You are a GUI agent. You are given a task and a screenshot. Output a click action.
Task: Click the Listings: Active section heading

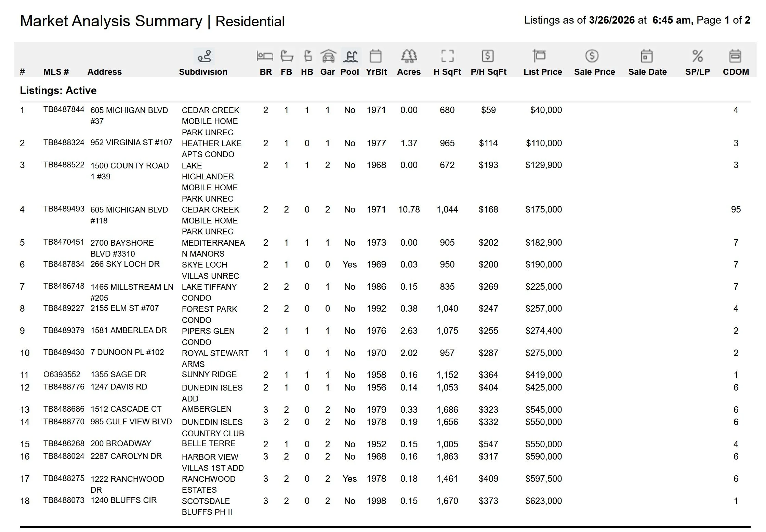(58, 90)
